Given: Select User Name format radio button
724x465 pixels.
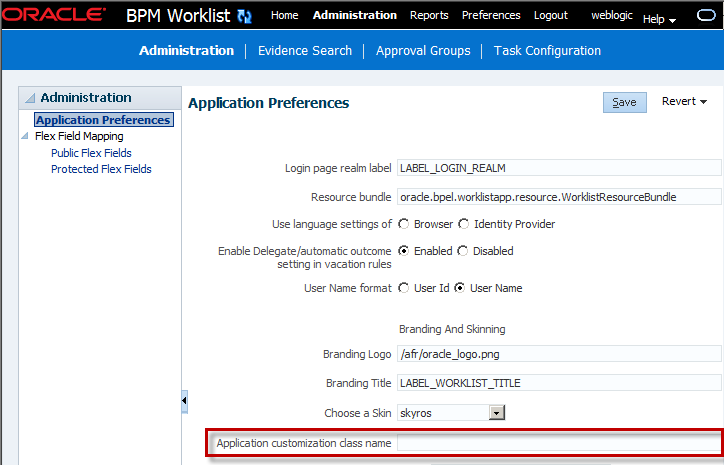Looking at the screenshot, I should click(x=459, y=288).
